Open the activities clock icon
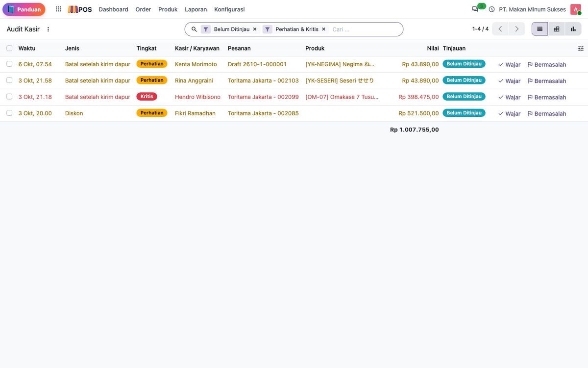Viewport: 588px width, 368px height. 491,9
